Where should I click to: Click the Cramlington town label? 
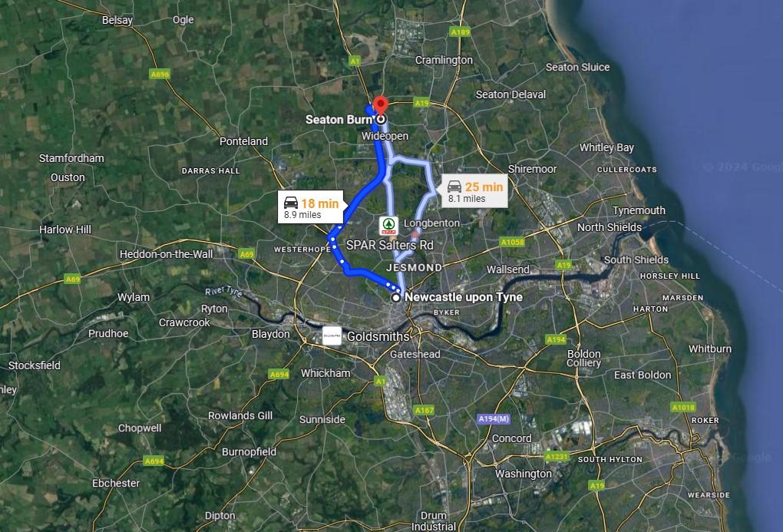[444, 60]
